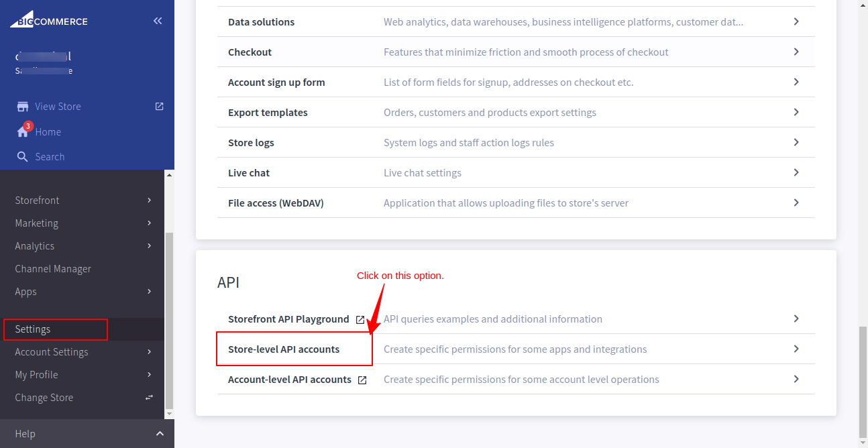The image size is (868, 448).
Task: Click chevron on Live chat row
Action: coord(796,172)
